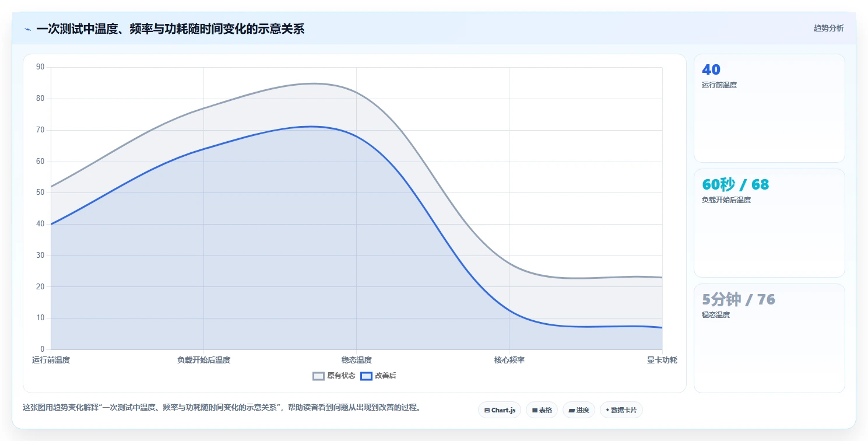Image resolution: width=868 pixels, height=441 pixels.
Task: Click the gray 原有状态 legend swatch
Action: pyautogui.click(x=318, y=376)
